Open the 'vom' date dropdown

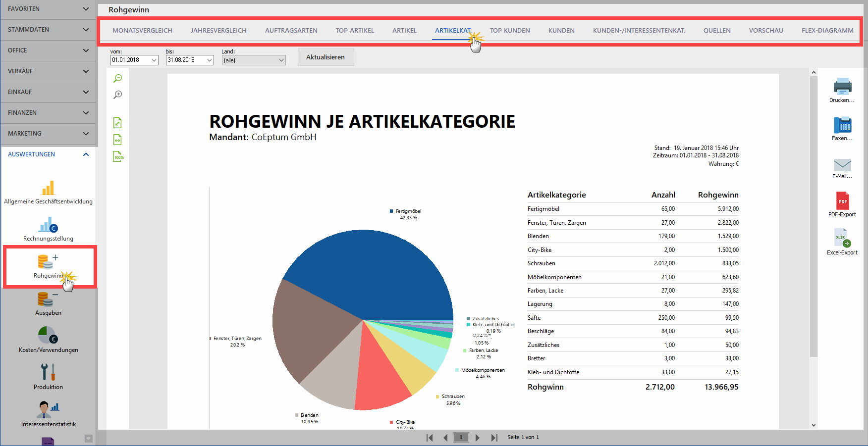pos(154,60)
